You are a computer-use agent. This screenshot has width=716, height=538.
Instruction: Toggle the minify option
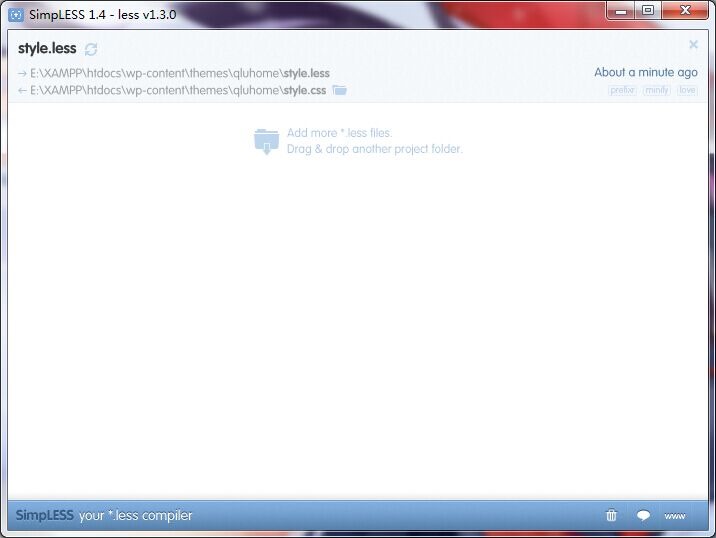click(x=657, y=90)
